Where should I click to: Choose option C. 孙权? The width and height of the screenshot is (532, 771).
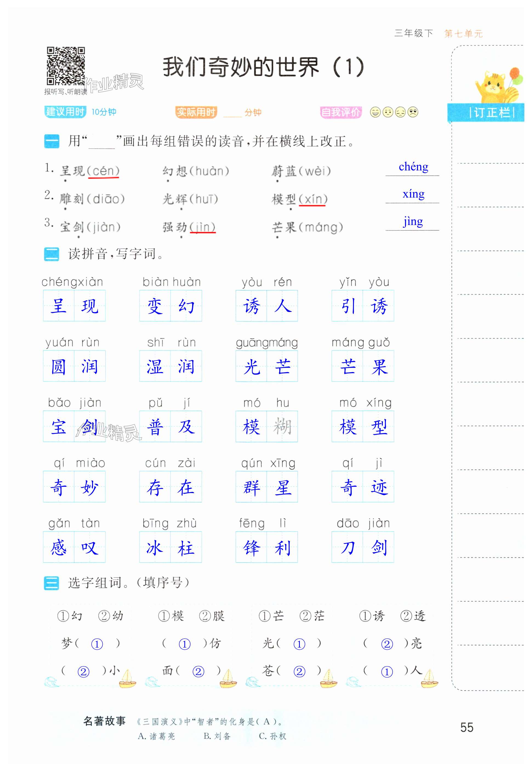pyautogui.click(x=272, y=736)
